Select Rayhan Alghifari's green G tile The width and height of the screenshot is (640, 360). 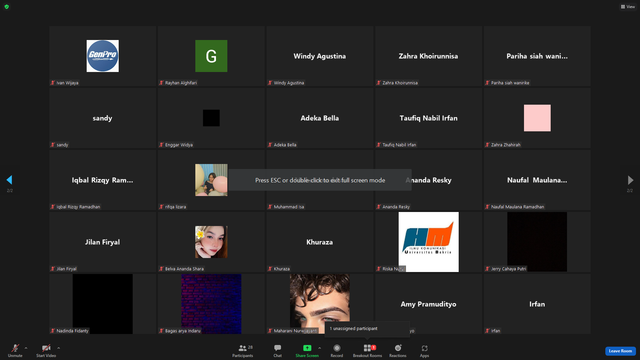pos(211,56)
